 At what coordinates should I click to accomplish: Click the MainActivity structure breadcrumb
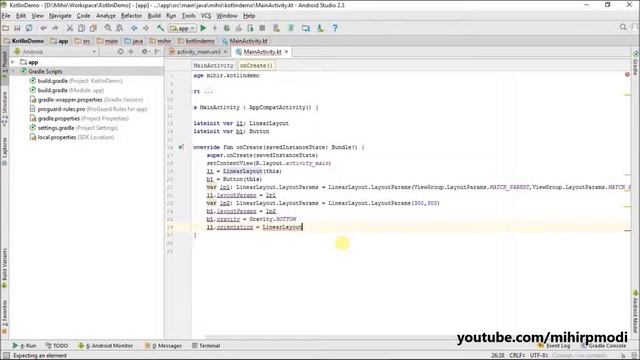(x=213, y=65)
